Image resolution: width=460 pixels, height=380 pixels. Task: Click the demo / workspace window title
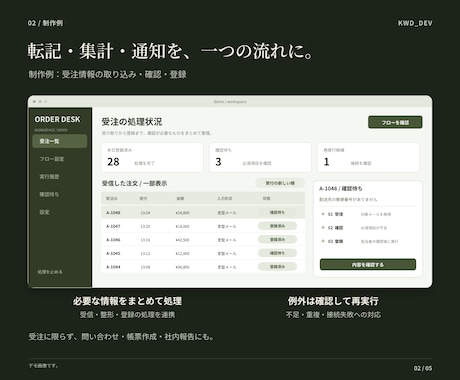click(x=230, y=101)
